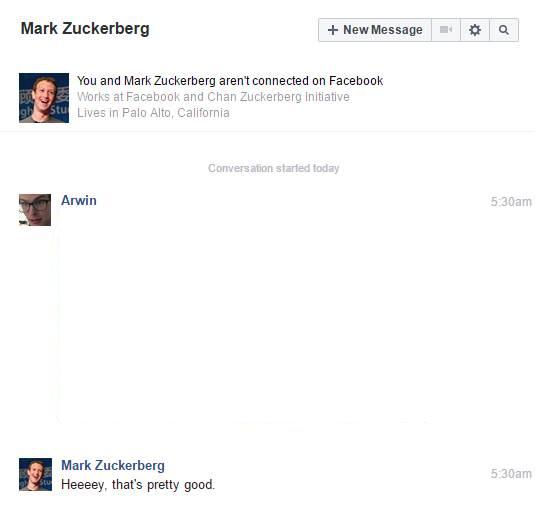Click the 'aren't connected on Facebook' notice
539x528 pixels.
(x=230, y=81)
